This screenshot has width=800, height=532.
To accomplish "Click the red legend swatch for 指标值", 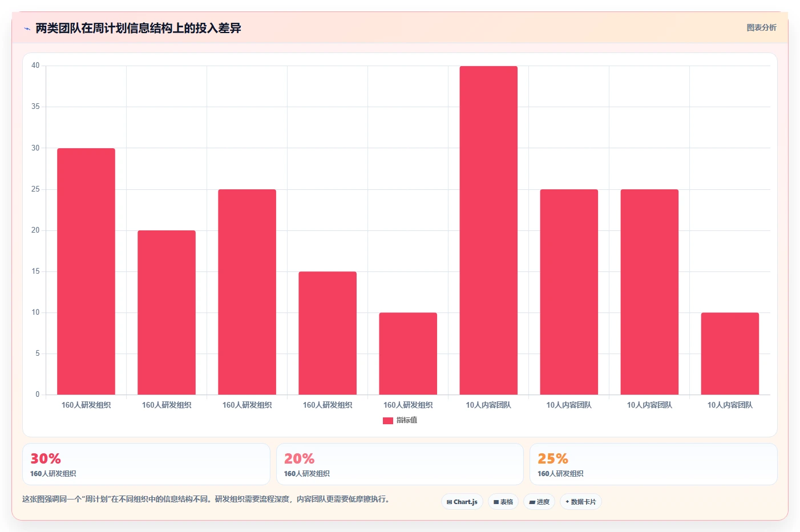I will 388,421.
